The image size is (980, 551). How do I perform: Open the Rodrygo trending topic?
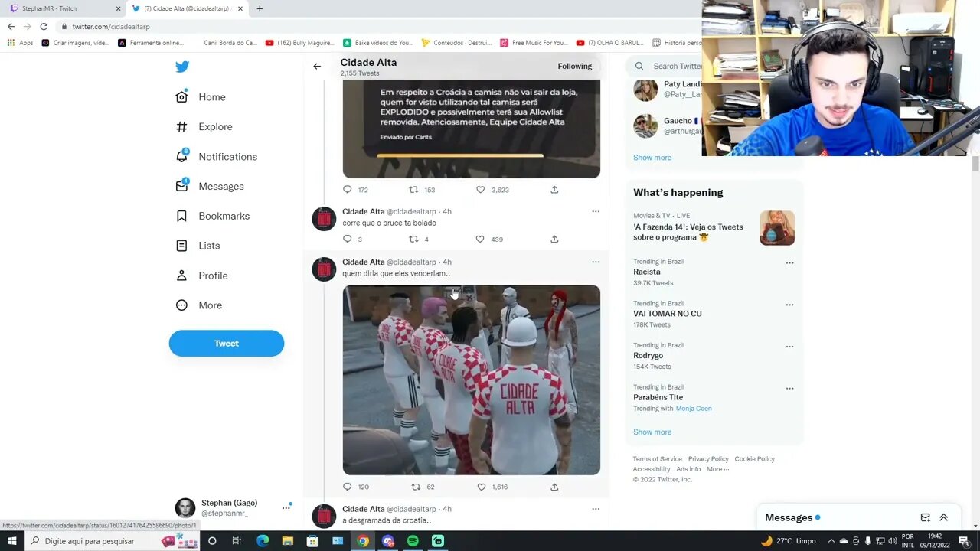point(648,356)
